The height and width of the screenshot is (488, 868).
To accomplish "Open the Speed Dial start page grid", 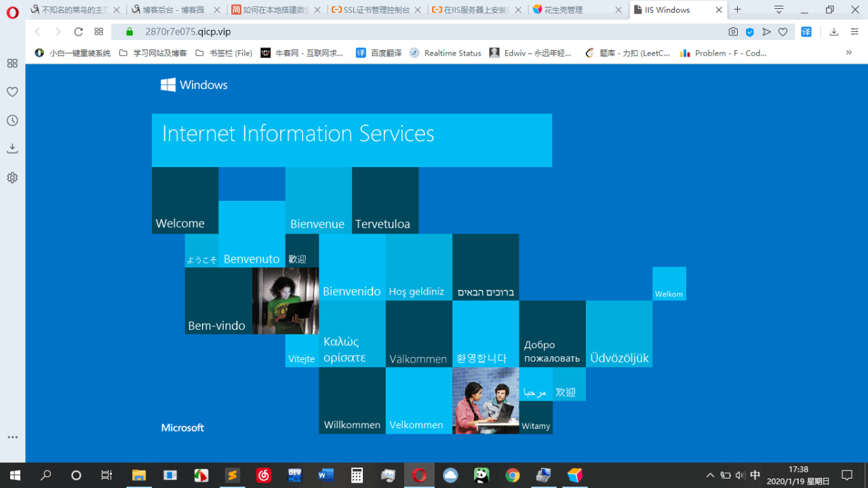I will (x=99, y=32).
